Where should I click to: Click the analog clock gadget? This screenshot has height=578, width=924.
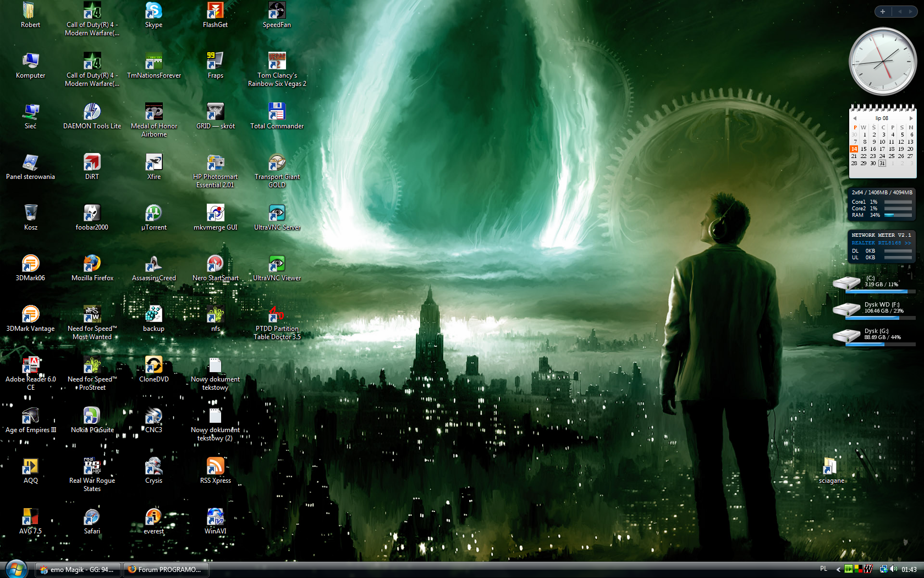pos(883,62)
